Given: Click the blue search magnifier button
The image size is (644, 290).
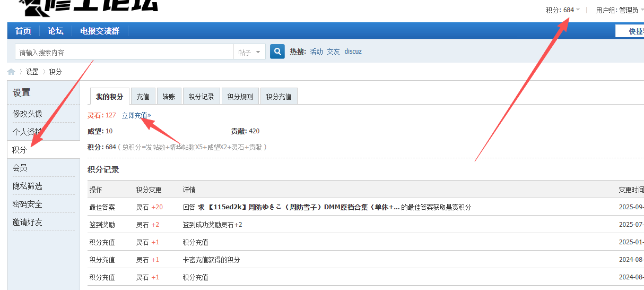Looking at the screenshot, I should pos(277,52).
